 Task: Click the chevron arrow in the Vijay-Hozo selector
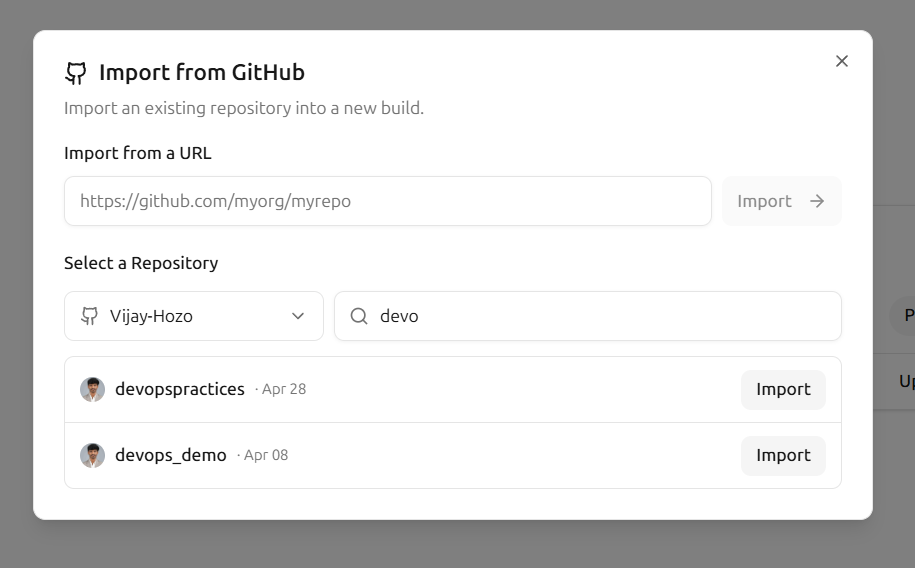click(298, 316)
